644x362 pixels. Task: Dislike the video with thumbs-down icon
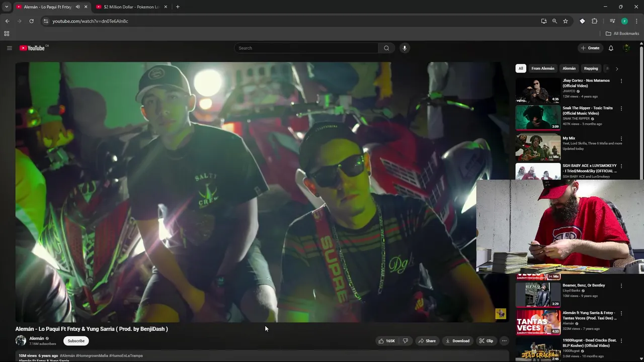[405, 341]
